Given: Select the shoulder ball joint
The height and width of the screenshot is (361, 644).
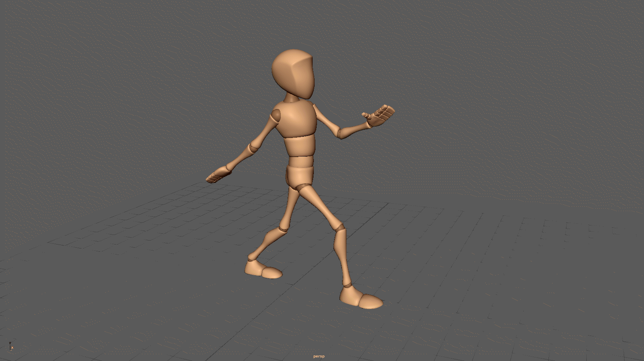Looking at the screenshot, I should coord(276,116).
